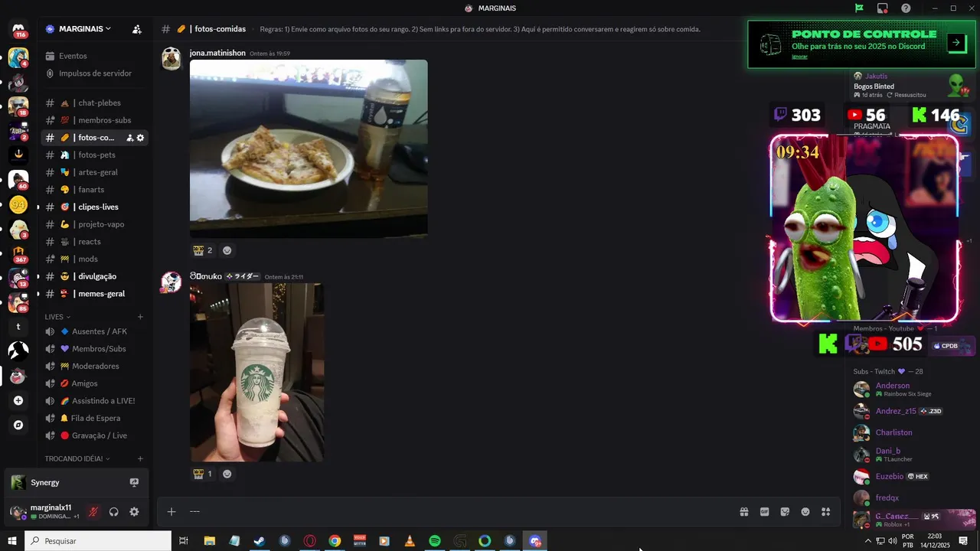Toggle headphones deafen button
The height and width of the screenshot is (551, 980).
[113, 512]
